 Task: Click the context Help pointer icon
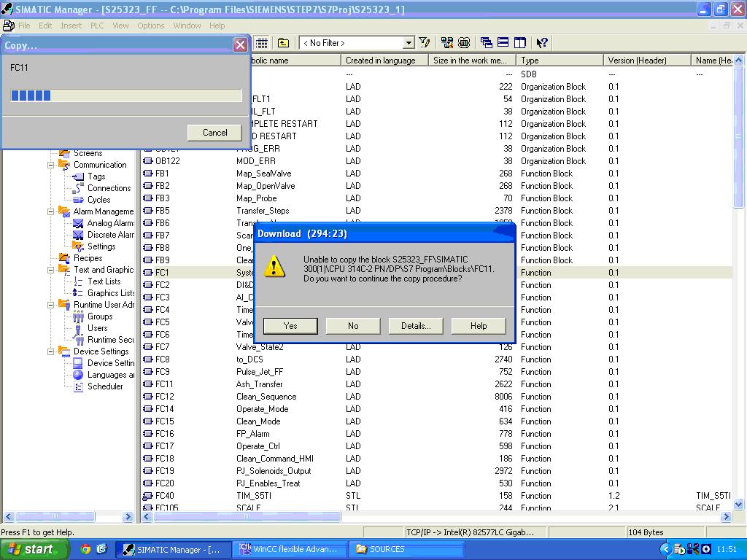pos(542,43)
